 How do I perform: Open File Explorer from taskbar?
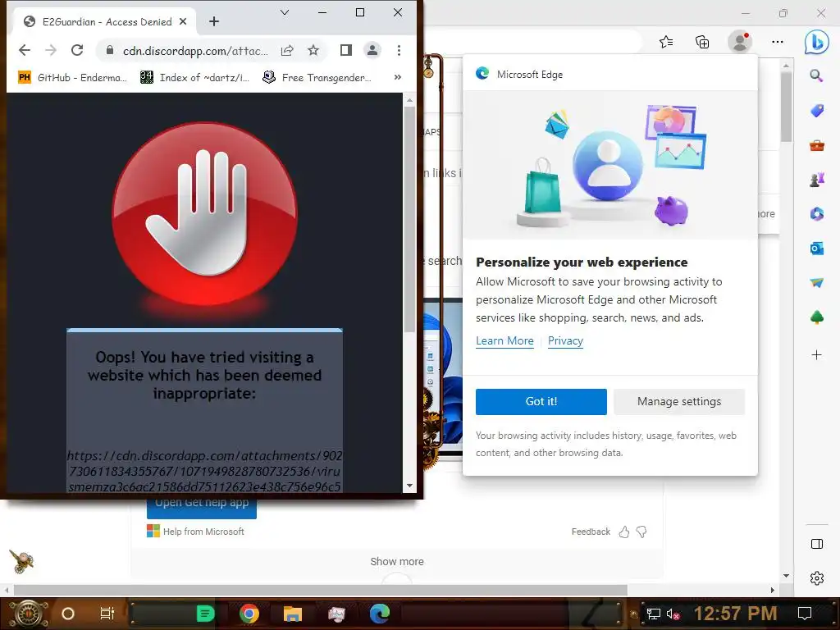tap(293, 614)
